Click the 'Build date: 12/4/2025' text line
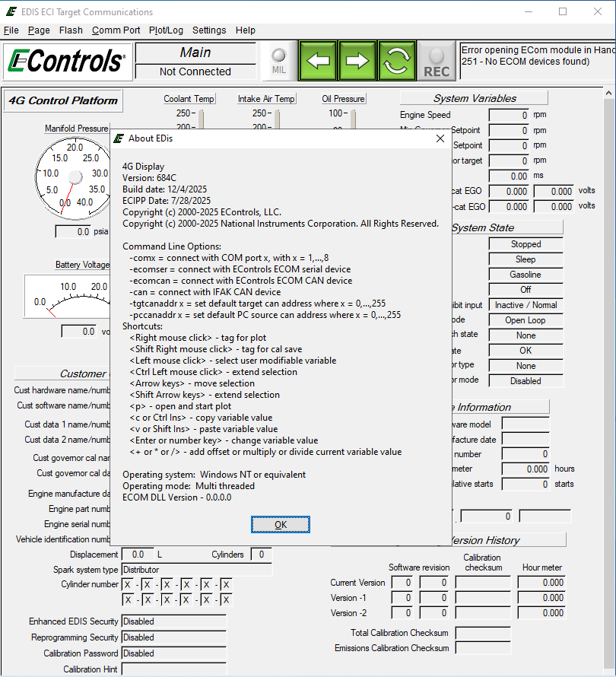The image size is (616, 677). click(x=164, y=189)
